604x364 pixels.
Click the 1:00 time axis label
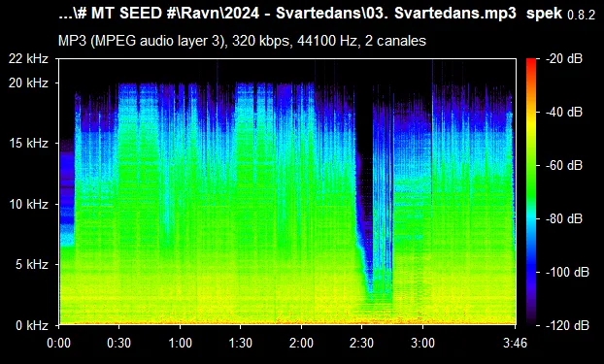(x=180, y=343)
